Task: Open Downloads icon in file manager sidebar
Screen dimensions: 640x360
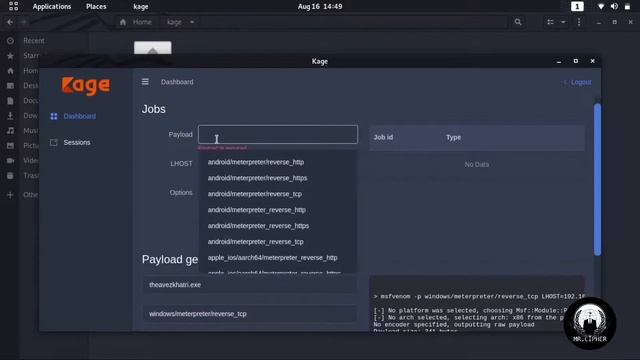Action: tap(10, 116)
